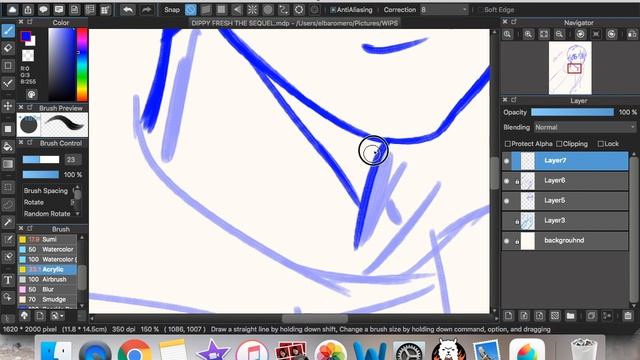This screenshot has width=640, height=360.
Task: Click the Undo arrow in top toolbar
Action: click(128, 10)
